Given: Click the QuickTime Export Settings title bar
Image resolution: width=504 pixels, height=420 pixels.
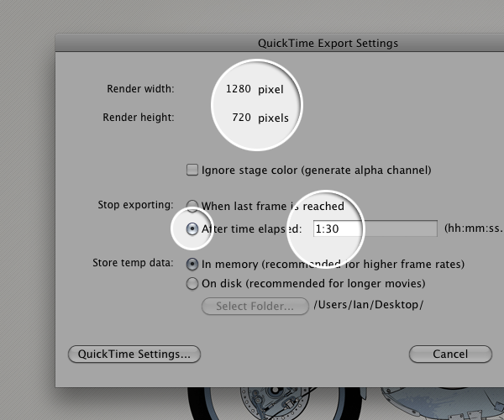Looking at the screenshot, I should click(280, 43).
